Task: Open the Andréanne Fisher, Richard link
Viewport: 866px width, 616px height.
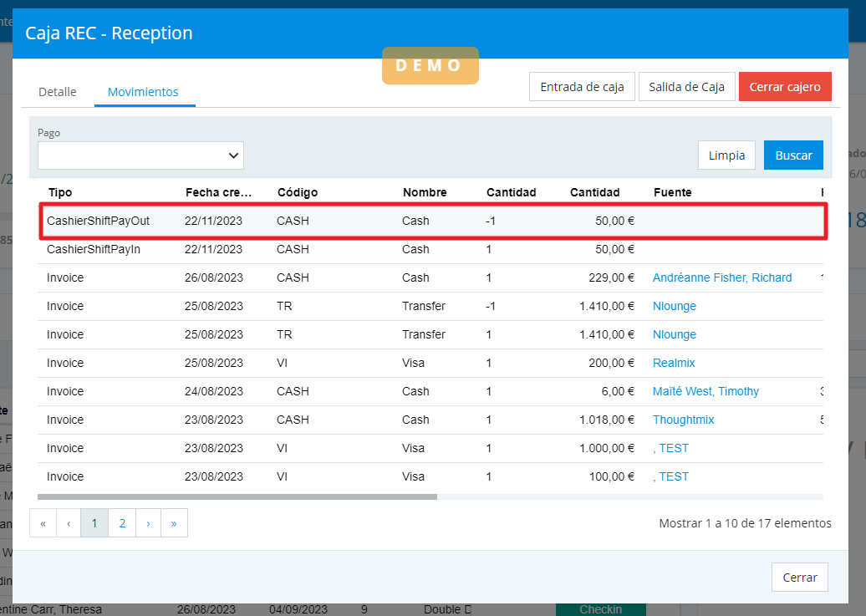Action: (722, 277)
